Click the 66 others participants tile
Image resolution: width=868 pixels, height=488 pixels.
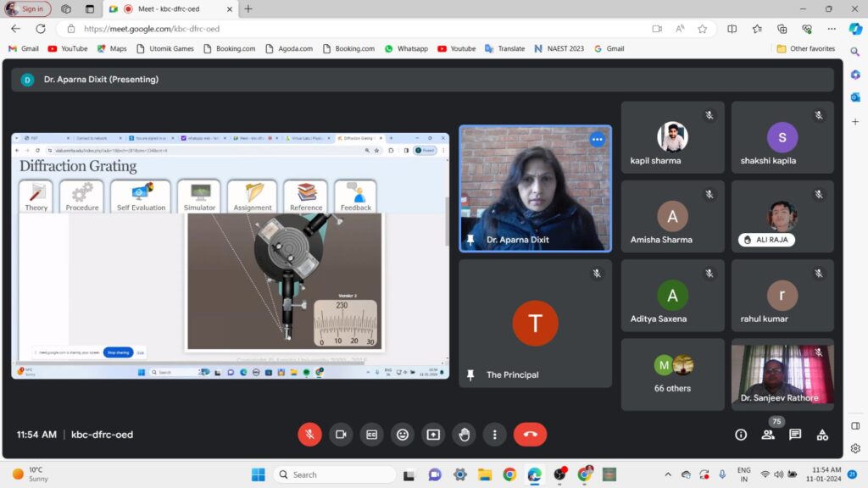672,374
